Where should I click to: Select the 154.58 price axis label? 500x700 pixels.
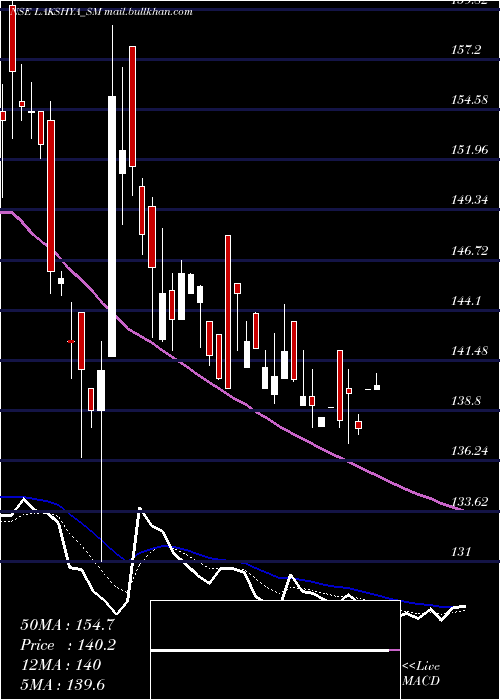click(x=469, y=100)
